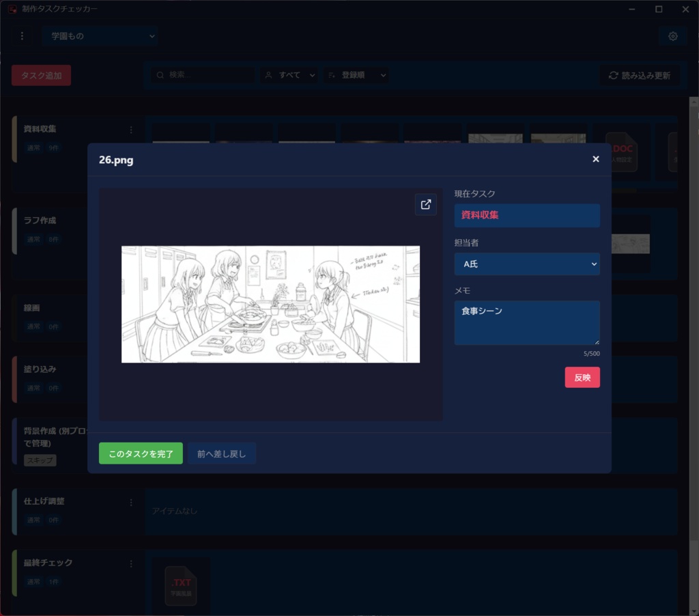Screen dimensions: 699x616
Task: Open the 担当者 assignee dropdown showing A氏
Action: tap(526, 264)
